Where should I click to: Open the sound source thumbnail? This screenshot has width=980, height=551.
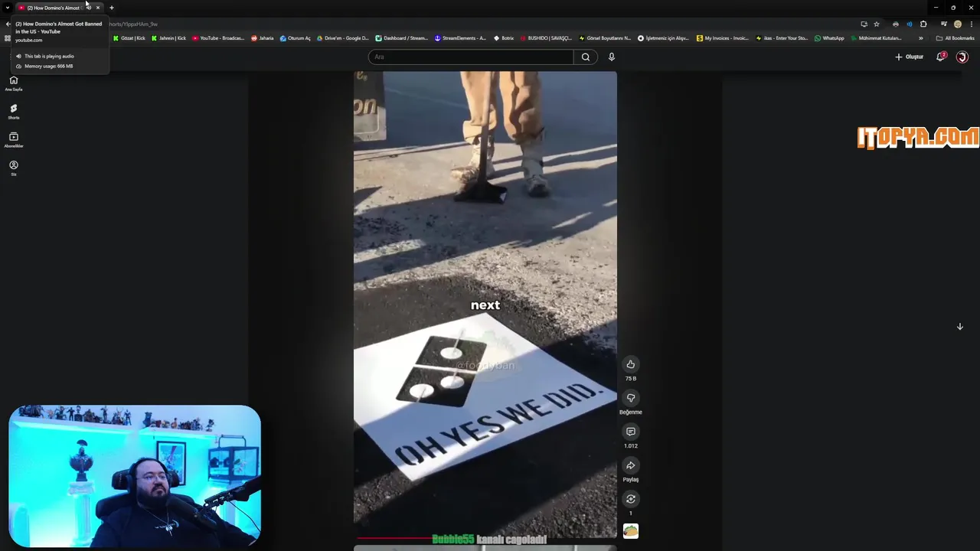click(630, 531)
